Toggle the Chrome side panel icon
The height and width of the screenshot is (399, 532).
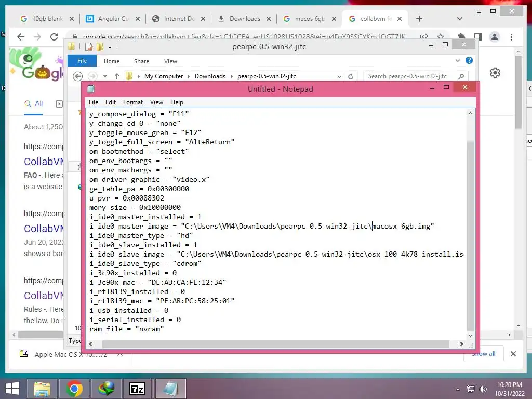[478, 37]
